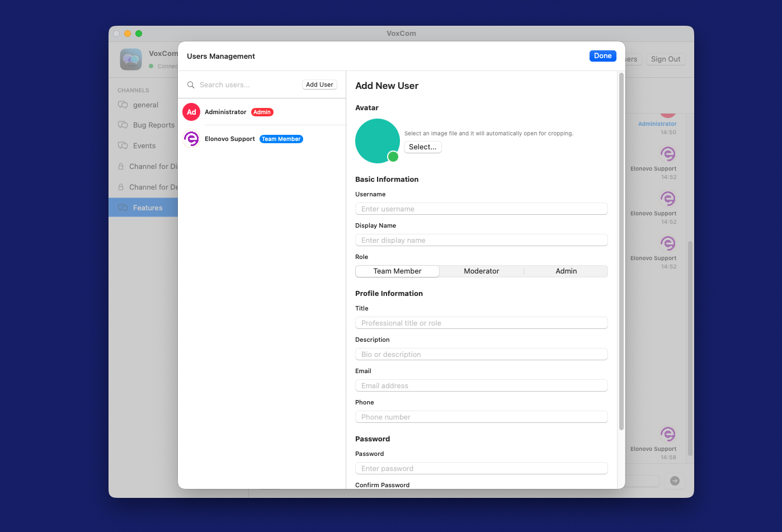Click the search magnifier icon
Viewport: 782px width, 532px height.
(x=191, y=85)
